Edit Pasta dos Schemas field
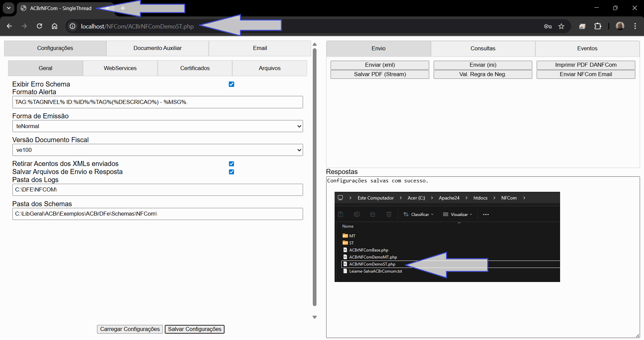Viewport: 644px width, 340px height. pyautogui.click(x=158, y=214)
